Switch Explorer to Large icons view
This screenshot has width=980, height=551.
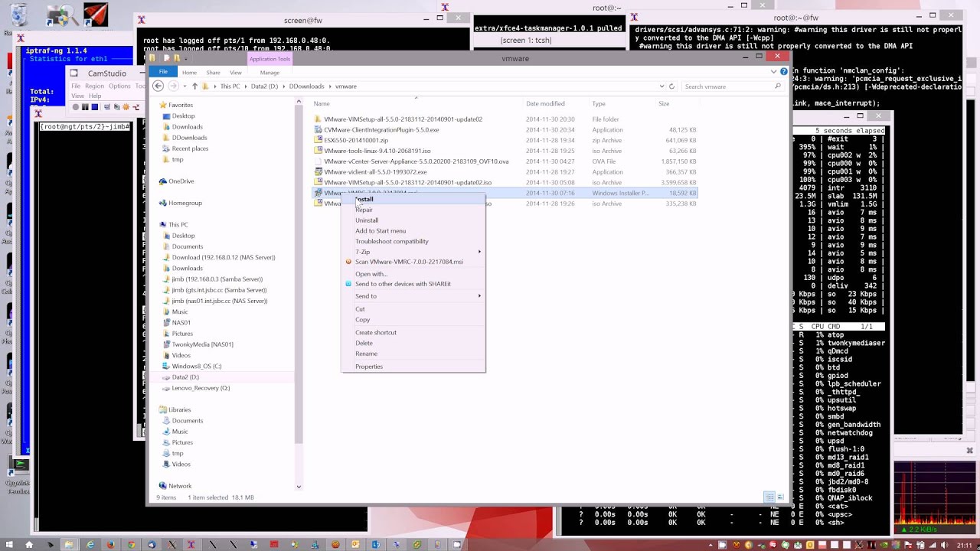[x=780, y=497]
